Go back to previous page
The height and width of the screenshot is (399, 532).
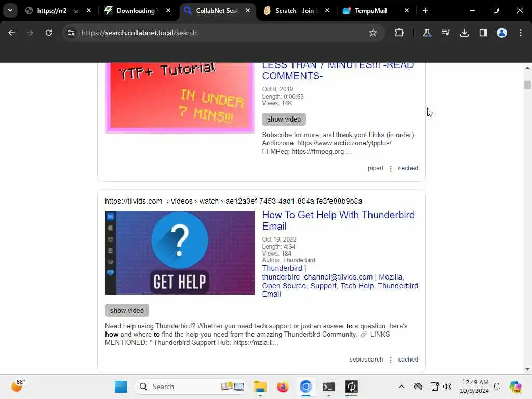point(11,33)
